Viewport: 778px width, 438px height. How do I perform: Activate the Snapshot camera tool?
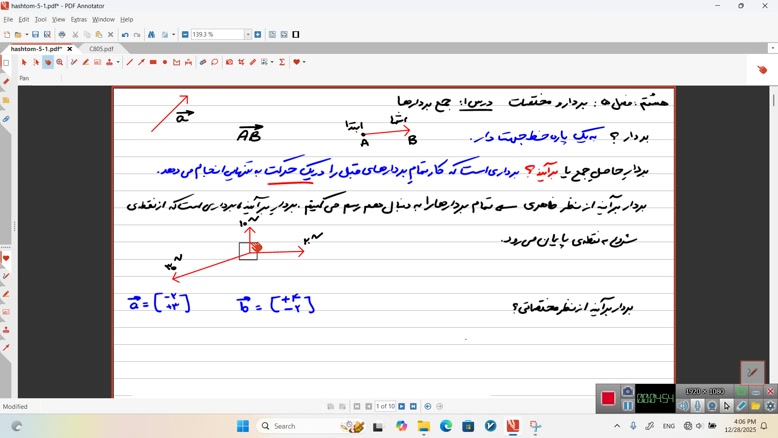tap(229, 62)
